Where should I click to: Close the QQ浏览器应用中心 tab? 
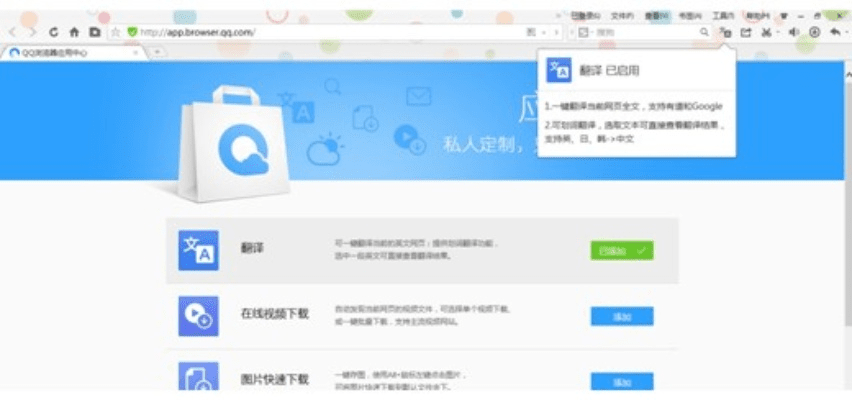pyautogui.click(x=136, y=53)
